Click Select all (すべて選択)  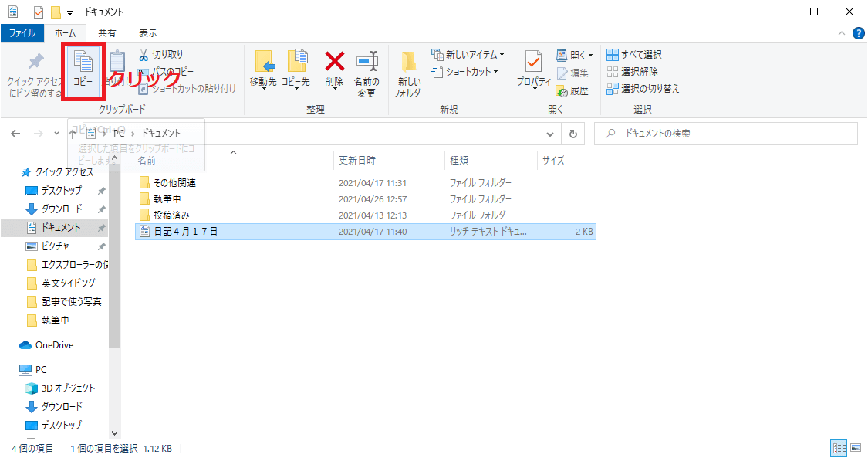[x=634, y=54]
